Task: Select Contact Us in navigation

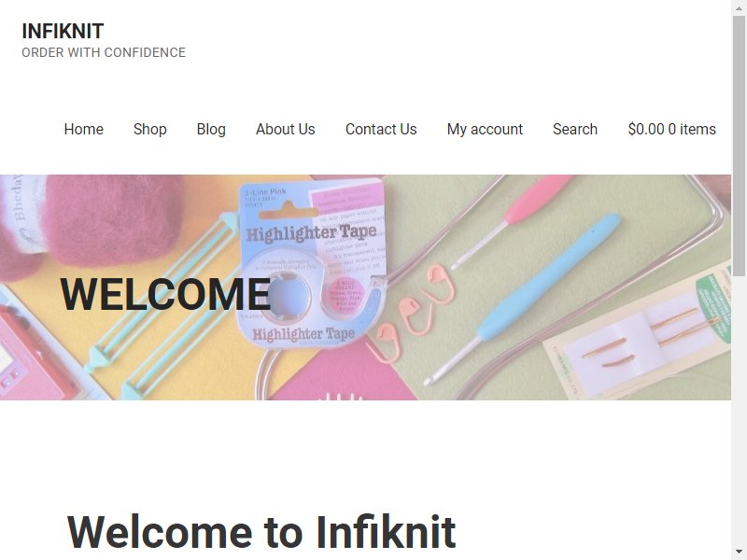Action: coord(381,129)
